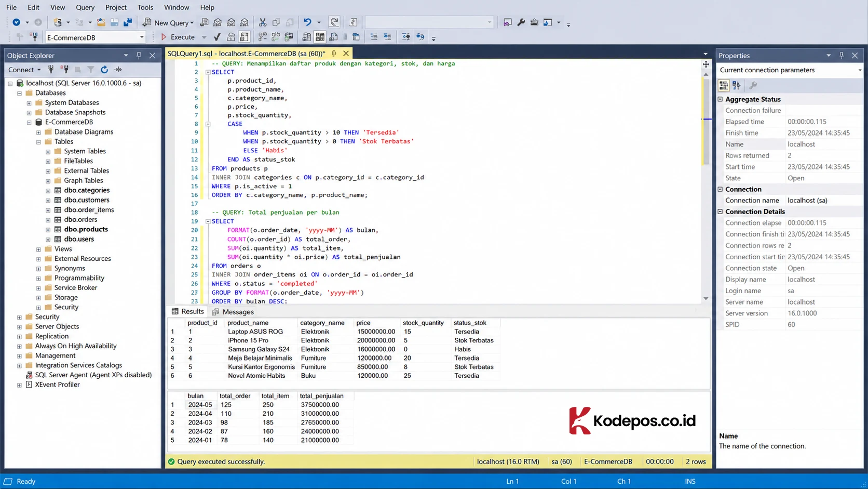Screen dimensions: 868x489
Task: Switch to the Messages tab
Action: 233,312
